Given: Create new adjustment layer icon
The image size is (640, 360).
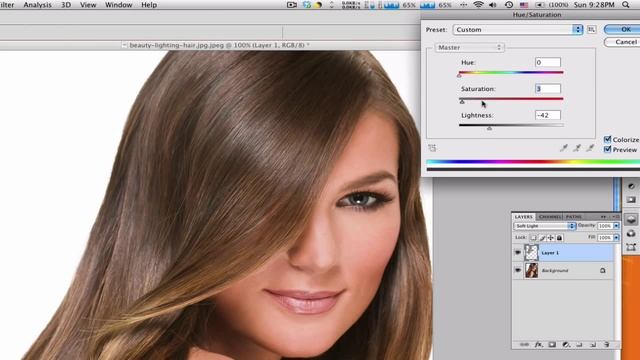Looking at the screenshot, I should (x=566, y=344).
